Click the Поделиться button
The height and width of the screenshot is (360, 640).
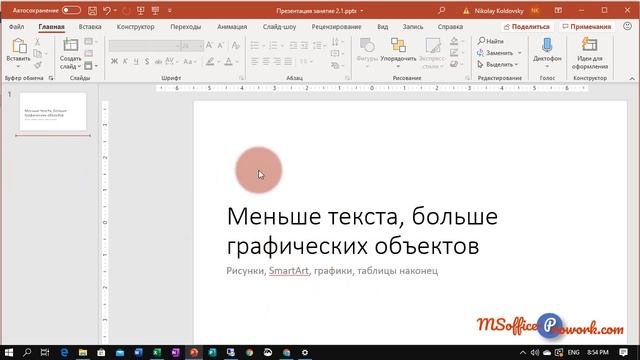tap(527, 27)
